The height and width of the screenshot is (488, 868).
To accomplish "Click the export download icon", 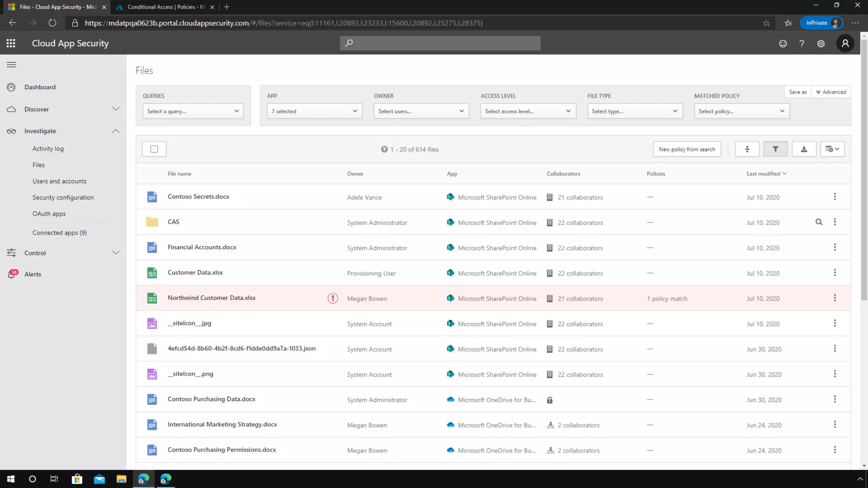I will (804, 149).
